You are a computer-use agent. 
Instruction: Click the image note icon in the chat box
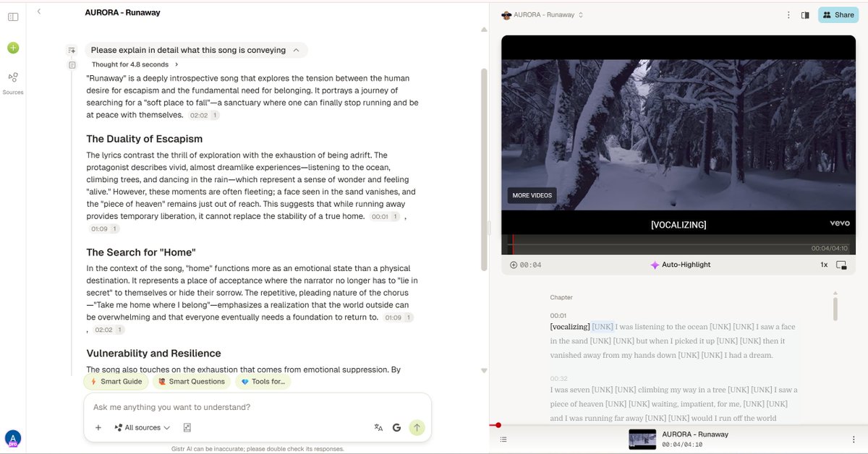(187, 428)
